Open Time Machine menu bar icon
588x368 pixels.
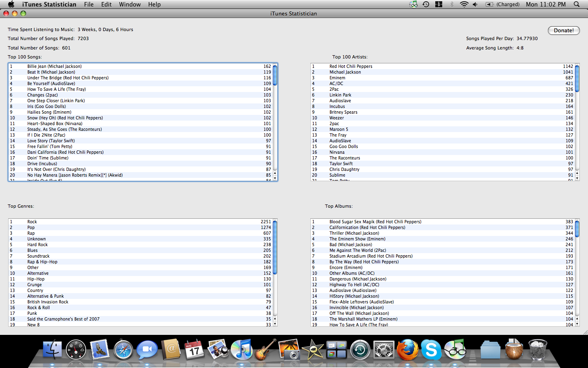(x=426, y=4)
